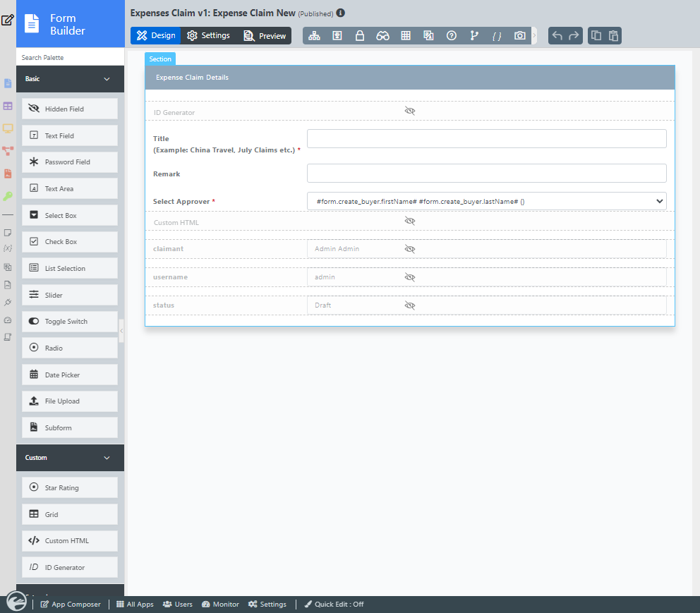Click the sitemap tree icon in toolbar
The height and width of the screenshot is (613, 700).
(314, 36)
